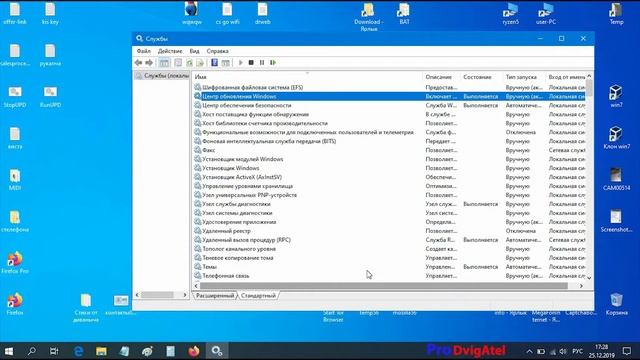This screenshot has width=640, height=360.
Task: Select Телефонная связь service
Action: click(390, 276)
